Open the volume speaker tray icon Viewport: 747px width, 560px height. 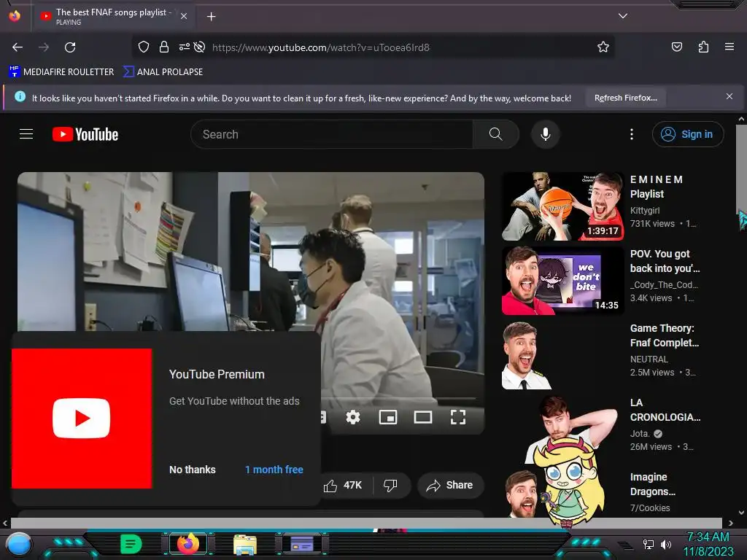665,544
